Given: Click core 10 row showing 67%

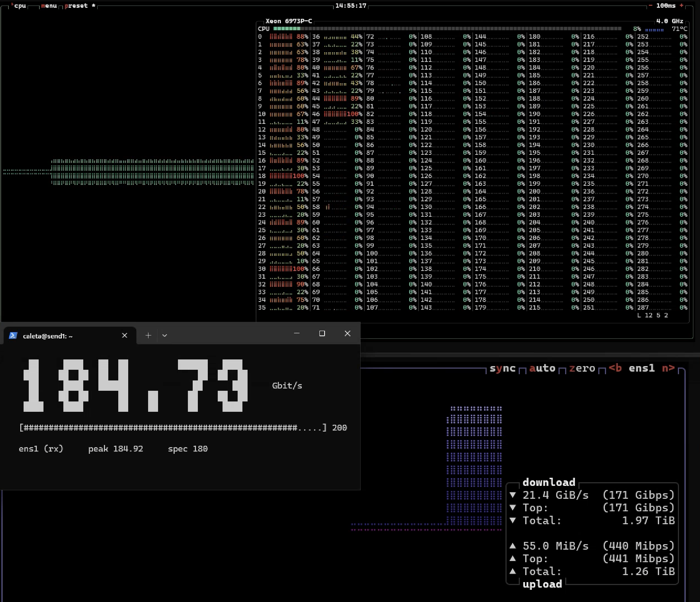Looking at the screenshot, I should pyautogui.click(x=283, y=114).
